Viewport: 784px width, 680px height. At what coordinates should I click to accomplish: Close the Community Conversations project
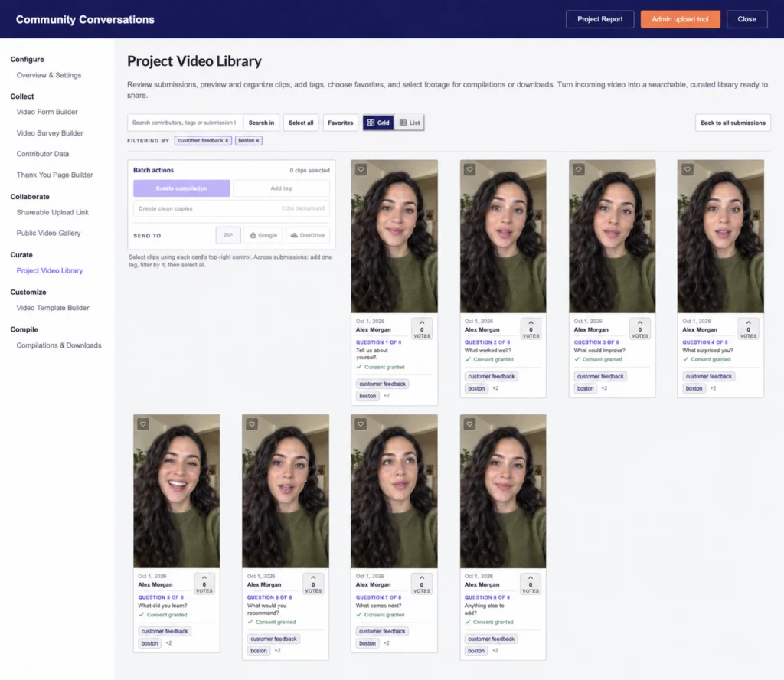coord(747,19)
